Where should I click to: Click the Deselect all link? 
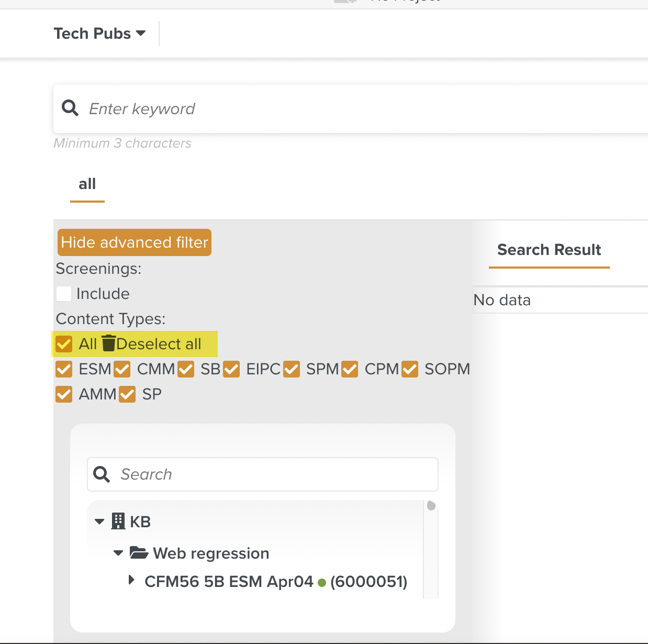click(x=159, y=344)
